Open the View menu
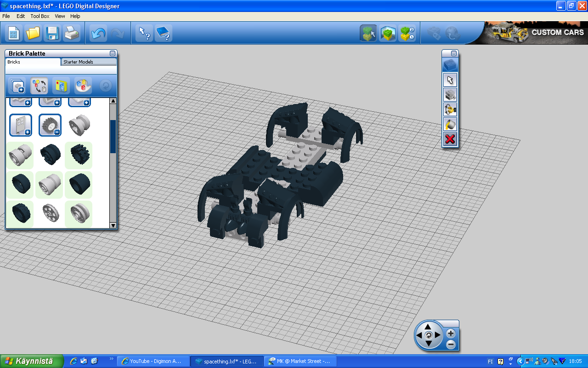 coord(60,16)
